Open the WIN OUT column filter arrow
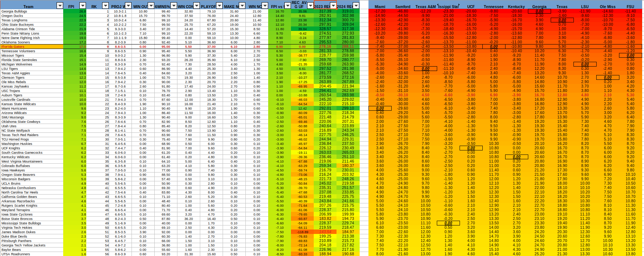 click(151, 6)
